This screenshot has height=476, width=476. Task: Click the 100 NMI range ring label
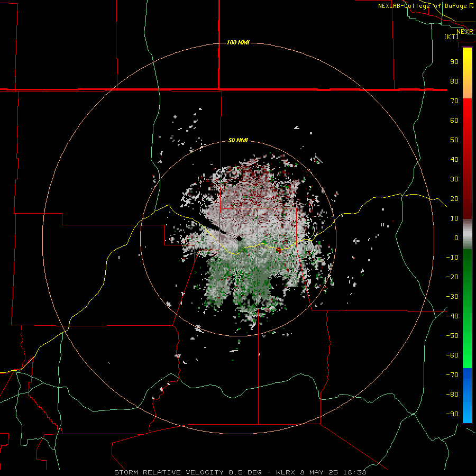pyautogui.click(x=238, y=42)
